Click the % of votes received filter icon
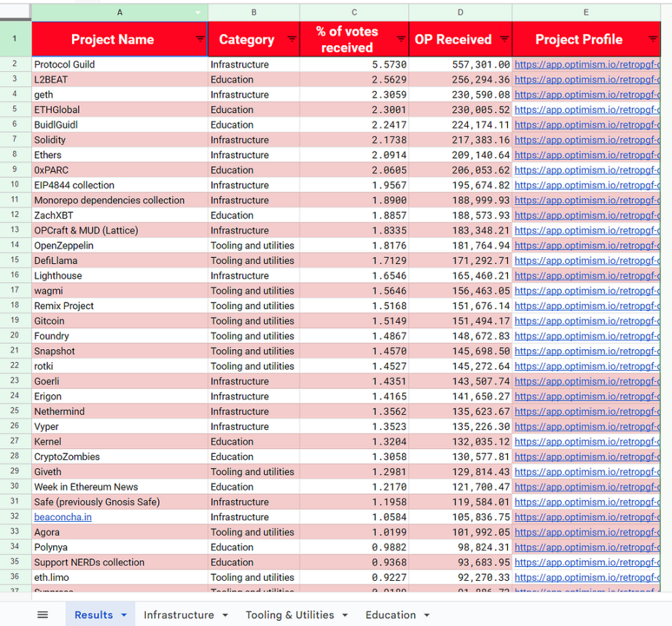Viewport: 672px width, 626px height. [x=400, y=39]
